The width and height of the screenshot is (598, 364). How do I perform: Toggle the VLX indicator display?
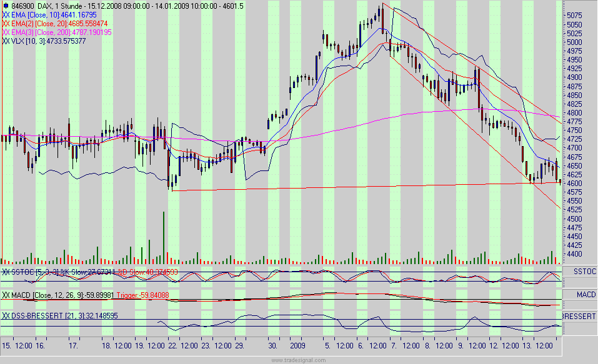coord(4,41)
